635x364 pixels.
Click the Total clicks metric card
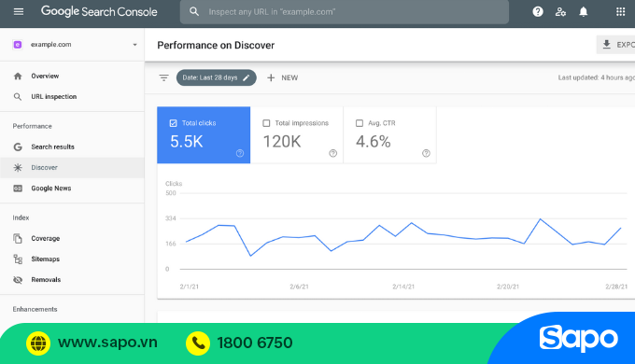tap(204, 135)
